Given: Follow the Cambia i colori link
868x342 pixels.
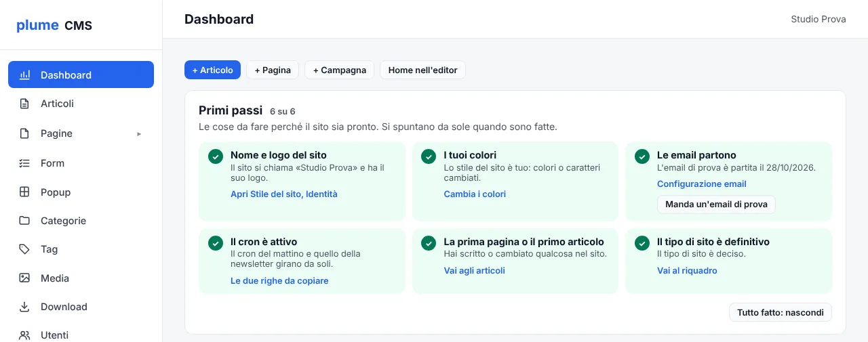Looking at the screenshot, I should coord(475,194).
